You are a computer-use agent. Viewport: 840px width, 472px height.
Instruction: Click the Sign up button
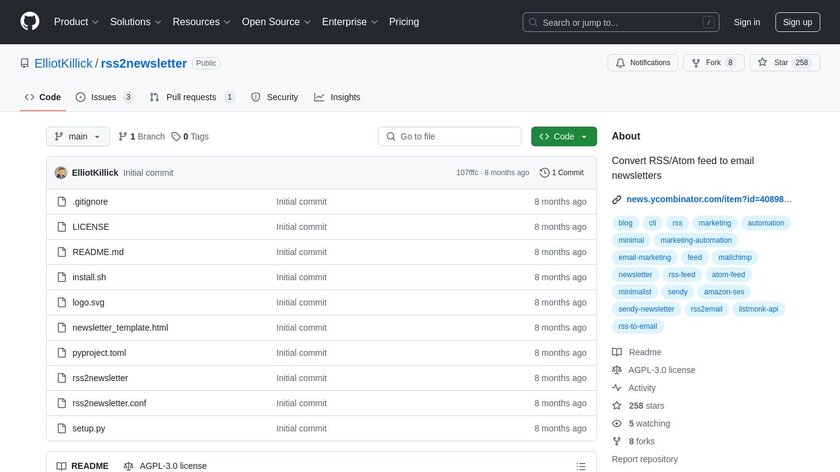click(x=797, y=21)
